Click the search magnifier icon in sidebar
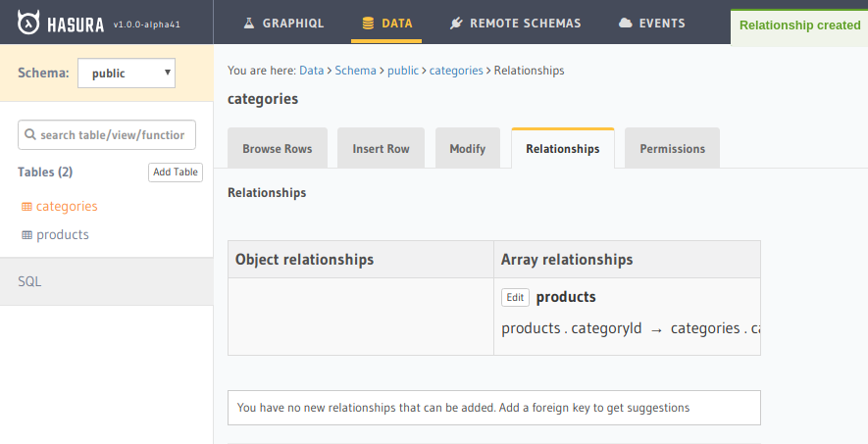This screenshot has width=868, height=444. coord(30,135)
